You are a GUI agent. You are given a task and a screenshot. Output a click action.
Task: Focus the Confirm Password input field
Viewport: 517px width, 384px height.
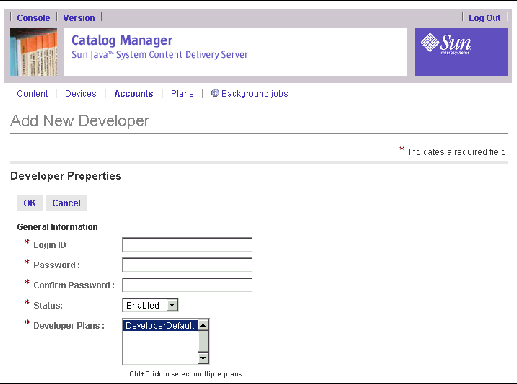187,285
